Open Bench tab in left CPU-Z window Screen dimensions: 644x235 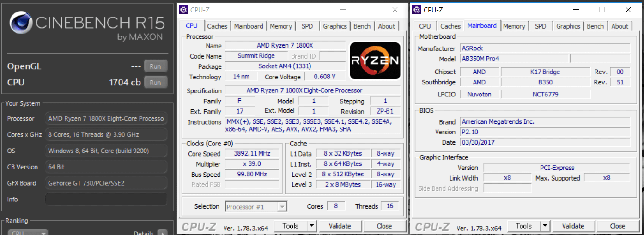coord(362,26)
